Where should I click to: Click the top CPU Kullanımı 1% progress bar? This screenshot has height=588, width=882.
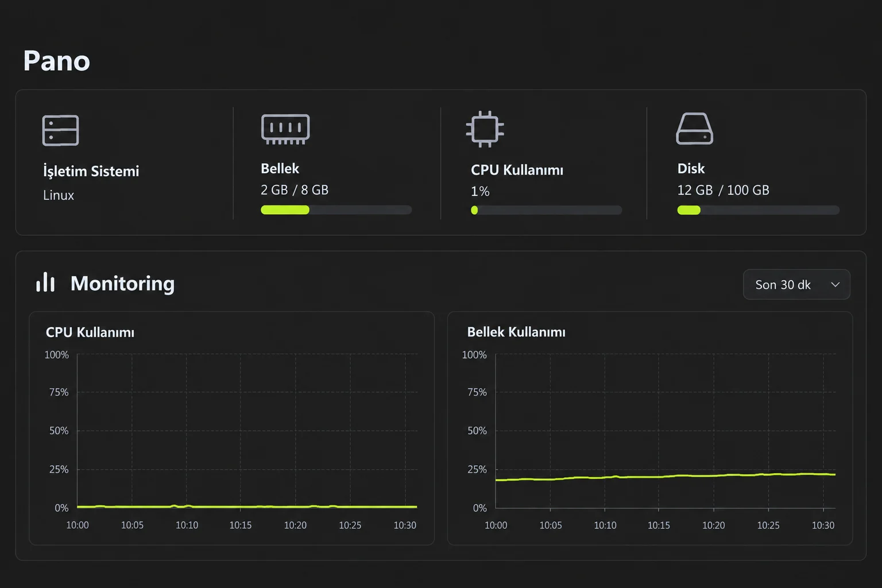[546, 210]
